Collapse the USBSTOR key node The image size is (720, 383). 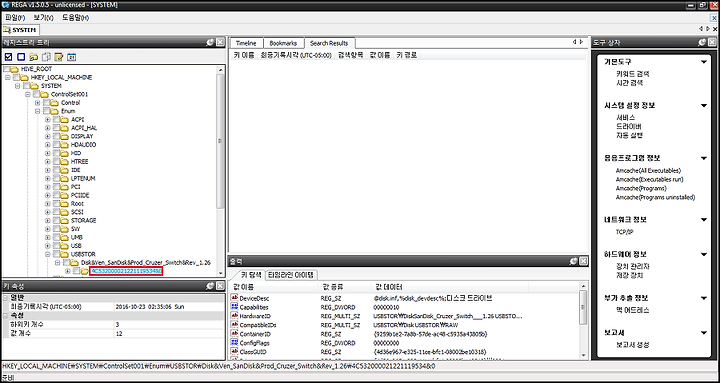48,254
